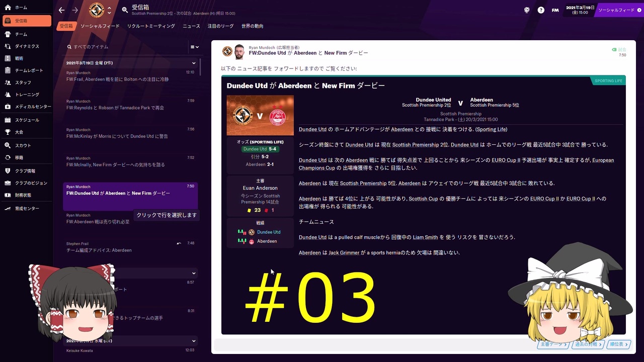This screenshot has width=644, height=362.
Task: Open message FW:McInally, New Firm ダービー
Action: click(x=130, y=168)
